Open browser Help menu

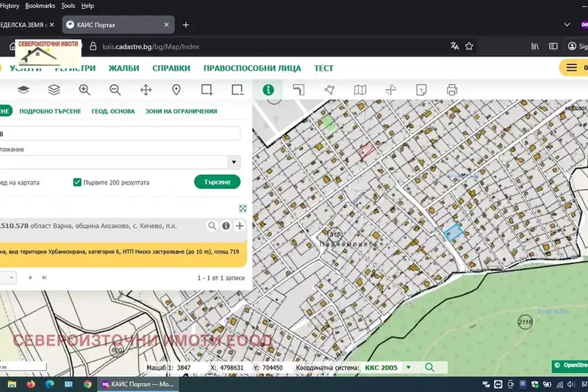87,6
